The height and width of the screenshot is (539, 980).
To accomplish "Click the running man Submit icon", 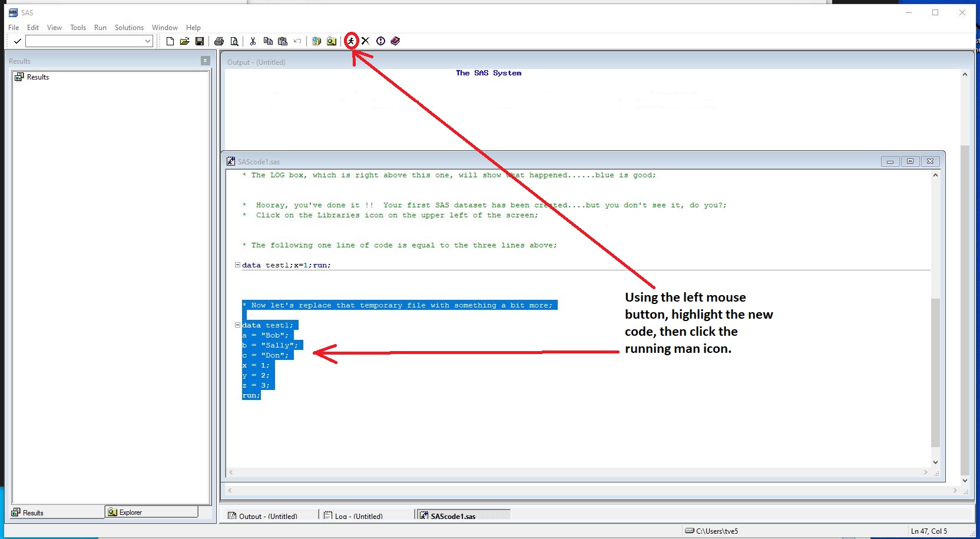I will tap(351, 41).
